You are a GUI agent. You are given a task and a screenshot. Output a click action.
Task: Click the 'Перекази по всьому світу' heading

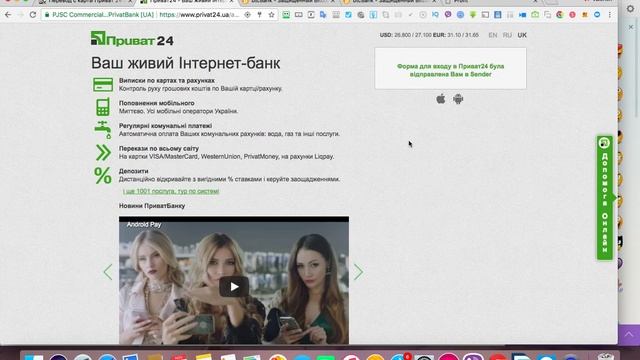pos(159,149)
